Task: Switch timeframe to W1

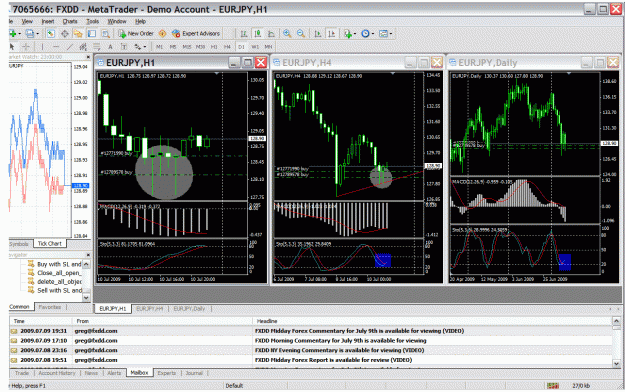Action: coord(255,47)
